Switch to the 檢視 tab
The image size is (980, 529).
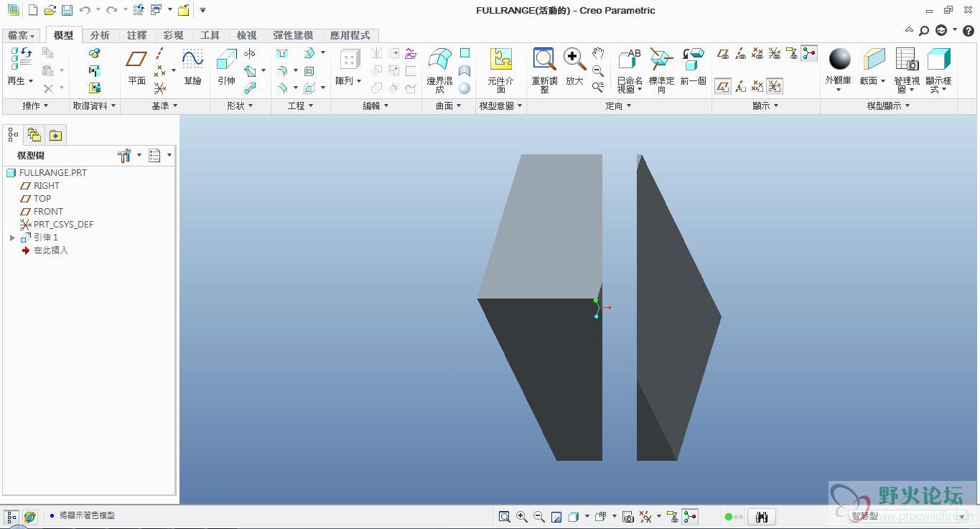[246, 35]
